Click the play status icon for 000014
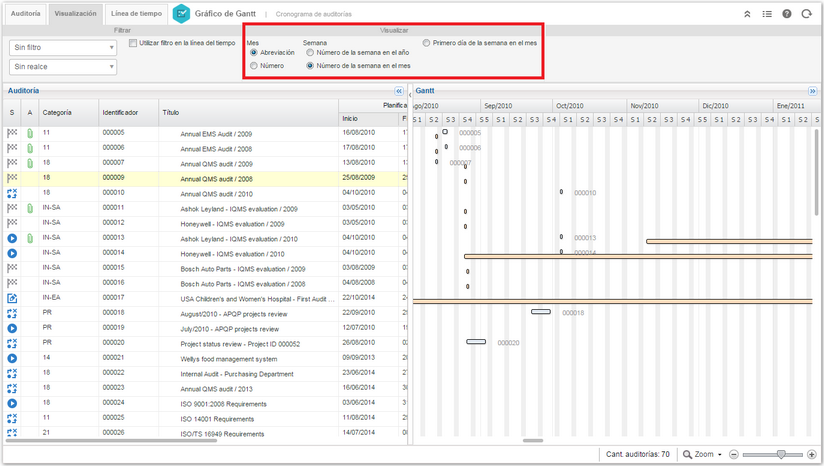824x466 pixels. tap(12, 253)
